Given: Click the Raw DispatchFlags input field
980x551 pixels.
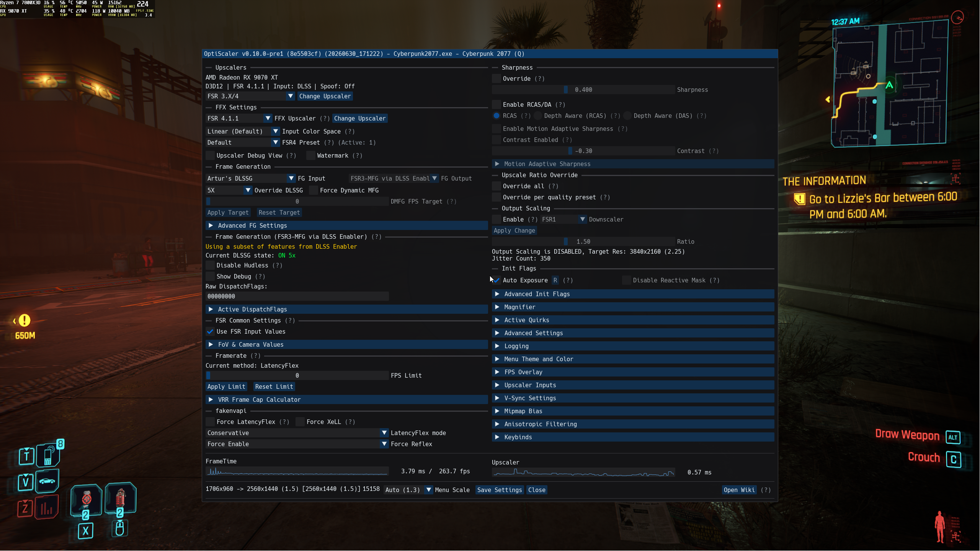Looking at the screenshot, I should (297, 296).
